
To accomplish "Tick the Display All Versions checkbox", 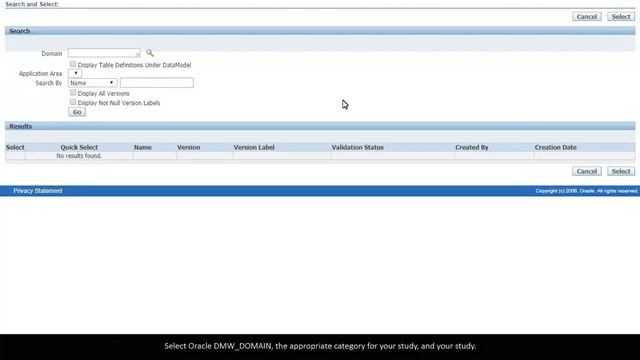I will pos(73,93).
